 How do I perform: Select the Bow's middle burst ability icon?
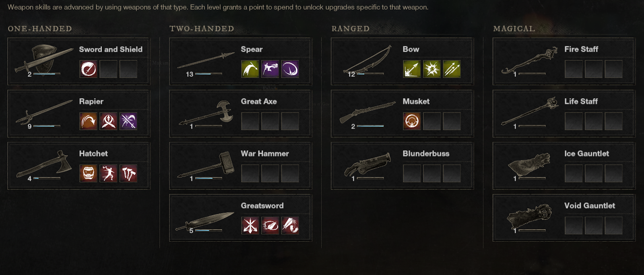[432, 69]
